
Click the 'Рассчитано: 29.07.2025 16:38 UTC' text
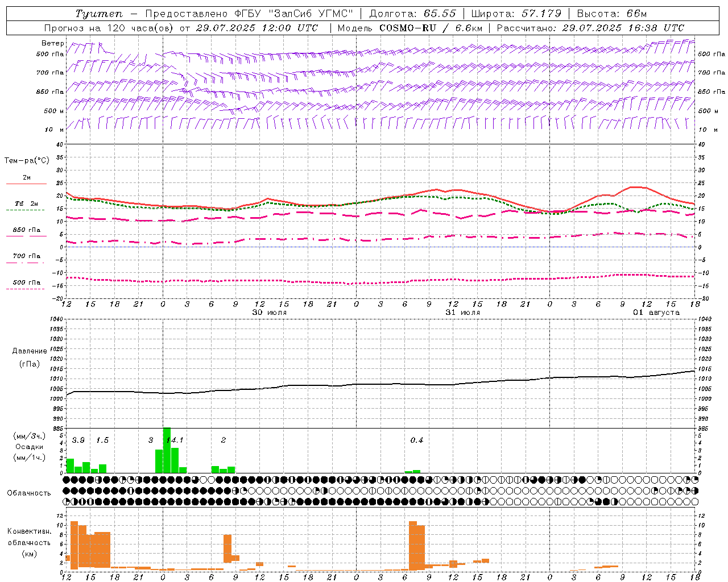click(590, 28)
